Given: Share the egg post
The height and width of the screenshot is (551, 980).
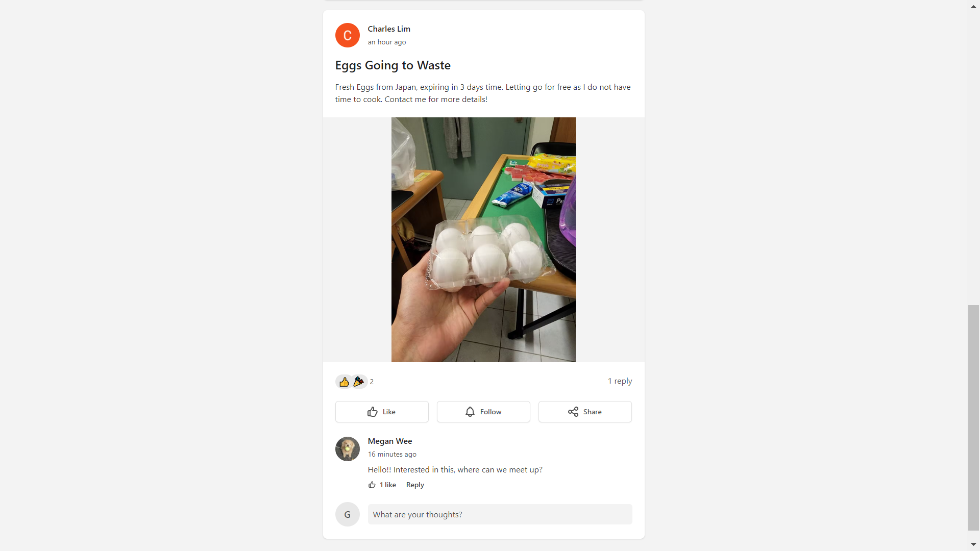Looking at the screenshot, I should [x=585, y=412].
